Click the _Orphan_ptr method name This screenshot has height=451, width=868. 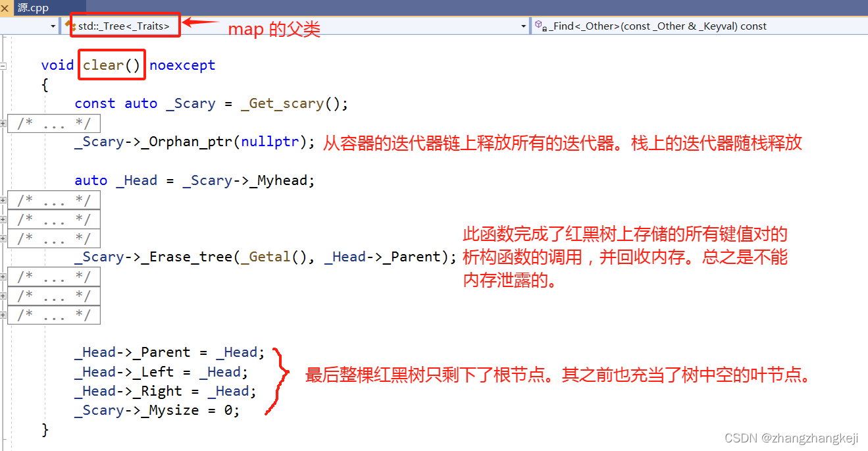click(x=188, y=142)
